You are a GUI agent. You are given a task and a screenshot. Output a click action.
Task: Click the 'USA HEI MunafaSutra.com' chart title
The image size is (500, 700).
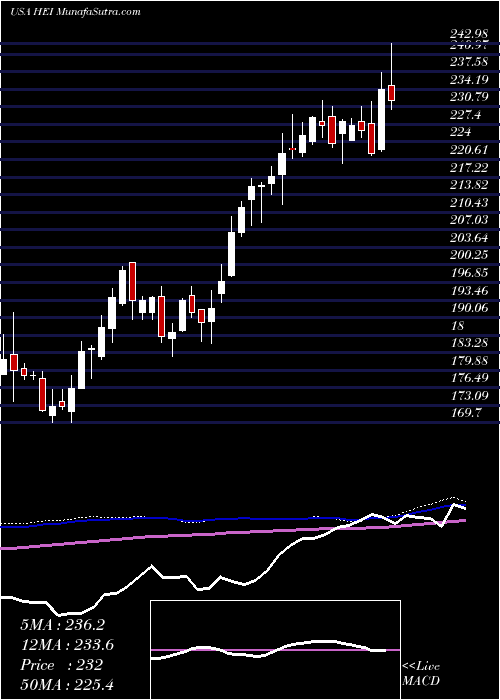[x=75, y=11]
